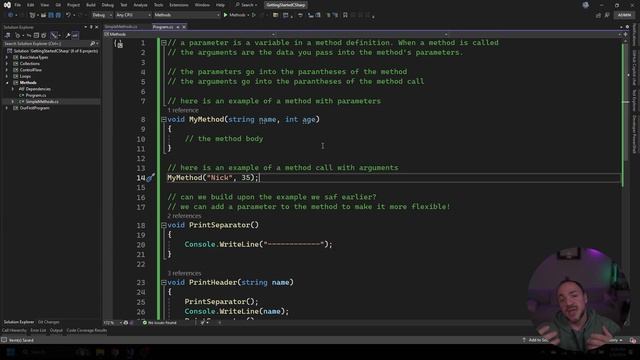This screenshot has height=360, width=640.
Task: Open Methods navigation dropdown above editor
Action: [x=189, y=35]
